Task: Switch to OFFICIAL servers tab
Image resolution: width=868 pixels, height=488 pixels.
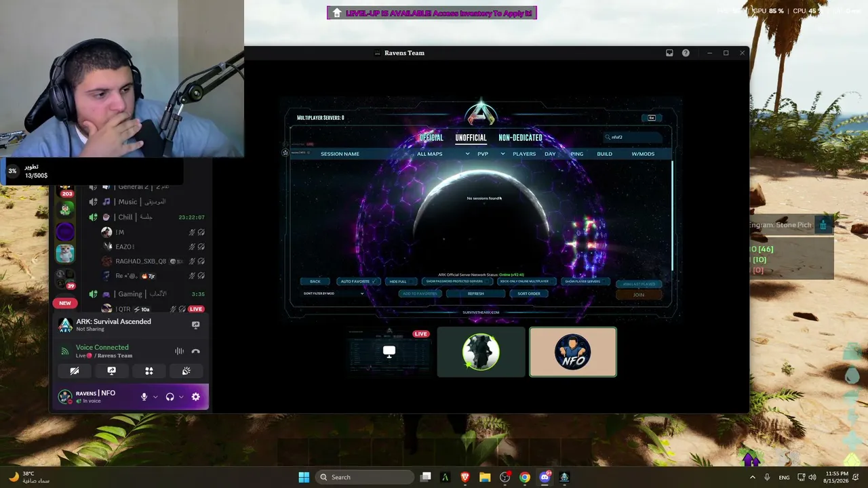Action: pyautogui.click(x=431, y=138)
